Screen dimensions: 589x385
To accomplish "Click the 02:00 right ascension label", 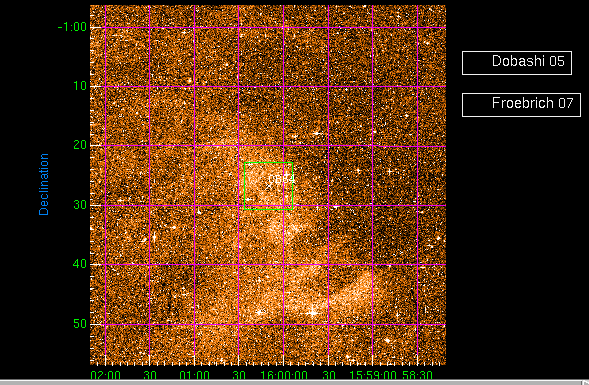I will [x=106, y=375].
